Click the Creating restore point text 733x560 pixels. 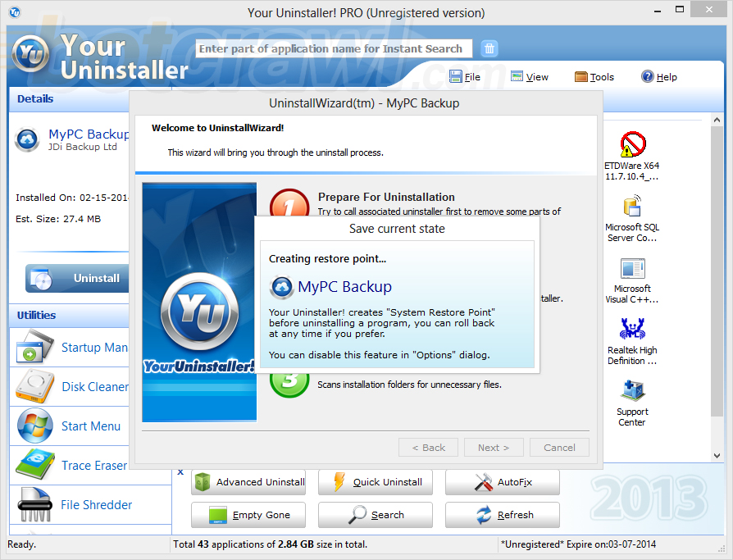tap(327, 258)
